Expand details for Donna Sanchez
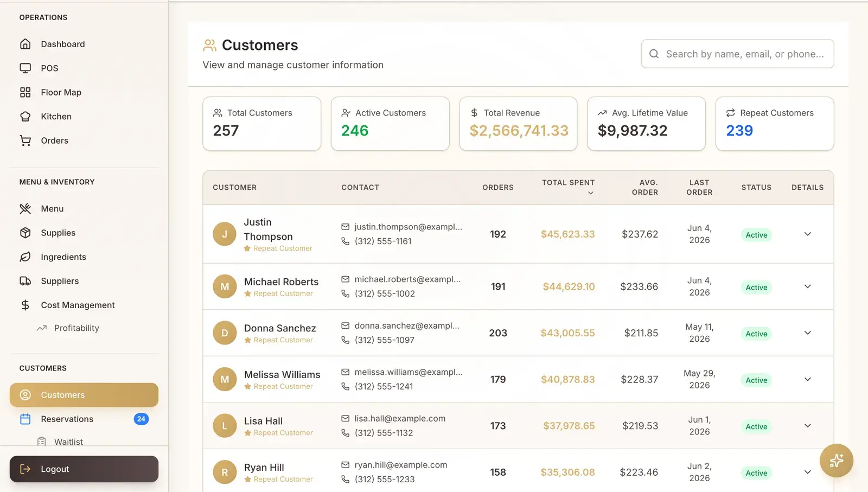The width and height of the screenshot is (868, 492). tap(807, 333)
